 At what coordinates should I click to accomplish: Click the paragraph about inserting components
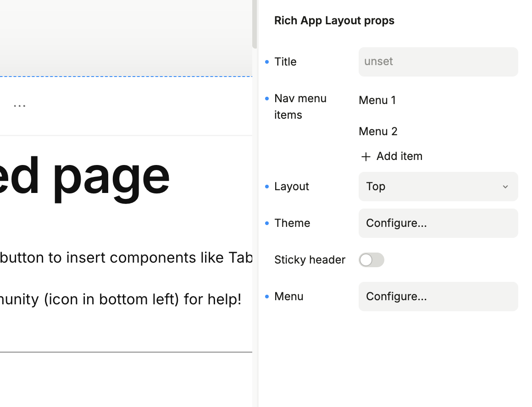126,258
